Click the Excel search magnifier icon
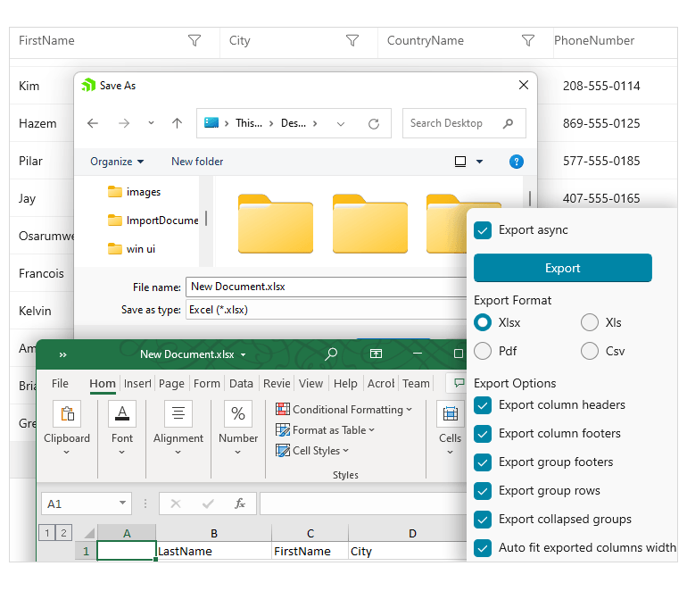Image resolution: width=687 pixels, height=616 pixels. pyautogui.click(x=331, y=354)
